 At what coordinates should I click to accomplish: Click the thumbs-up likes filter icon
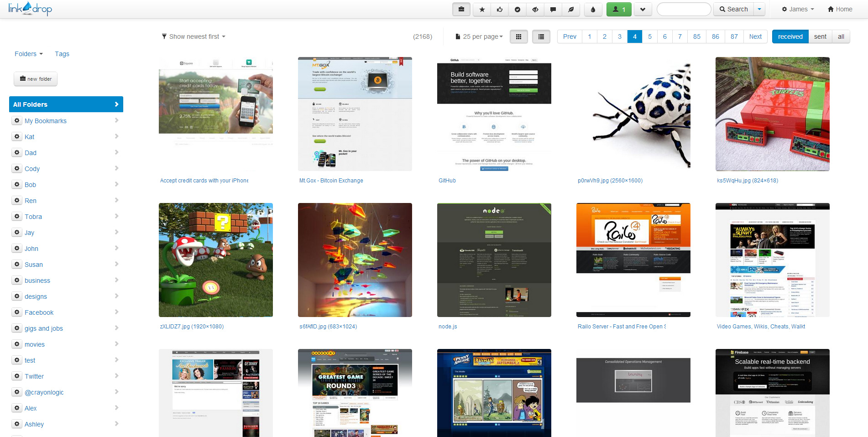coord(500,9)
